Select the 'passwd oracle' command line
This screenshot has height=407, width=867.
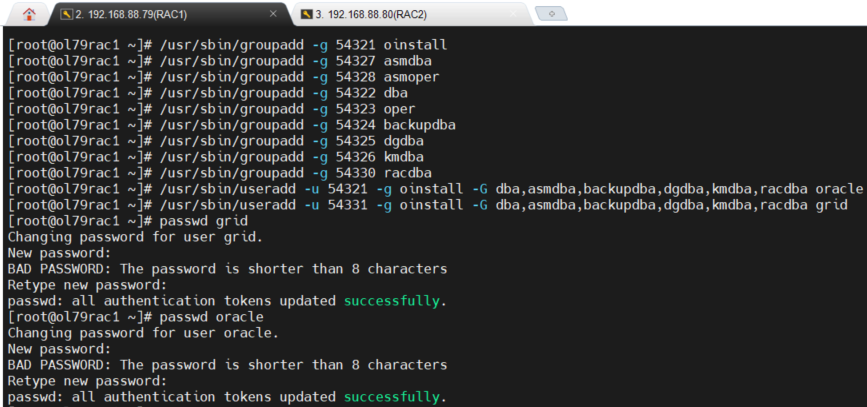(136, 317)
